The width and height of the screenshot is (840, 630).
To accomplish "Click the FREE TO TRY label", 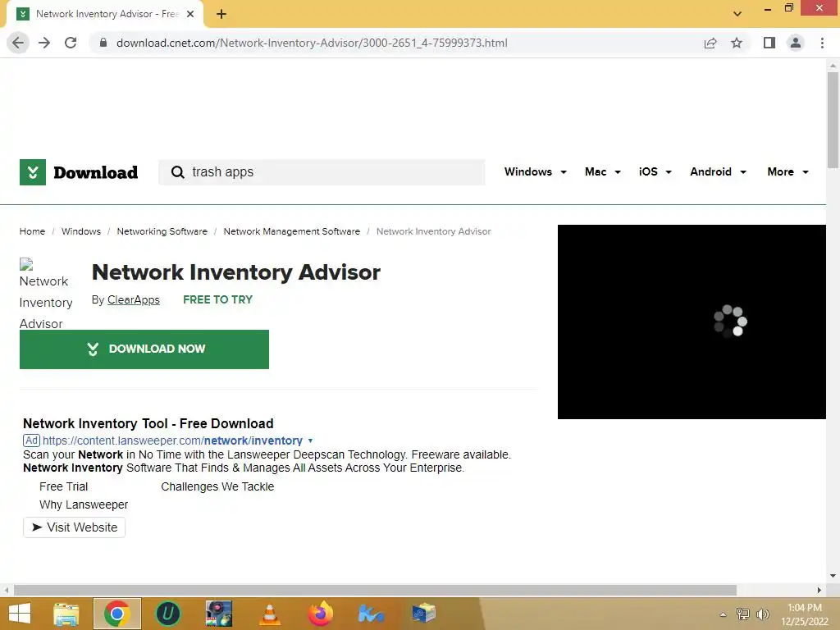I will (217, 300).
